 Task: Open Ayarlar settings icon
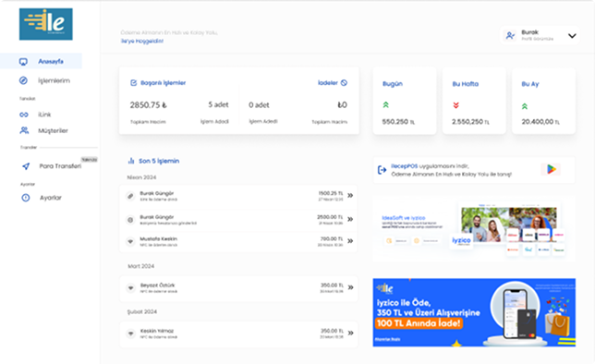tap(26, 198)
